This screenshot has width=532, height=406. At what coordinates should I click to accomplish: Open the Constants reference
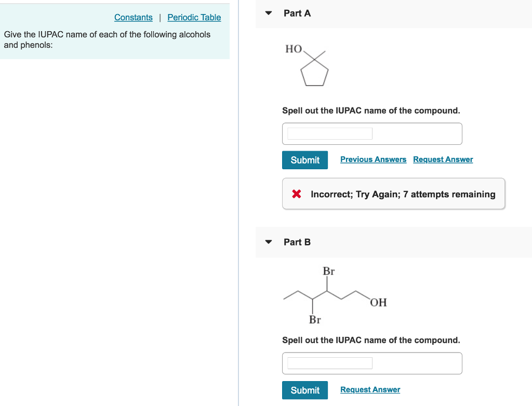click(x=133, y=17)
